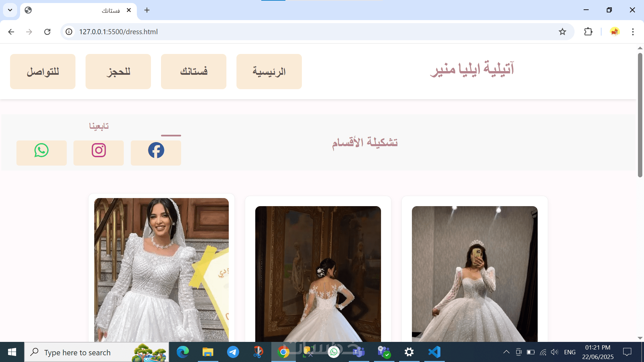This screenshot has width=644, height=362.
Task: Select the فستانك navigation item
Action: (194, 71)
